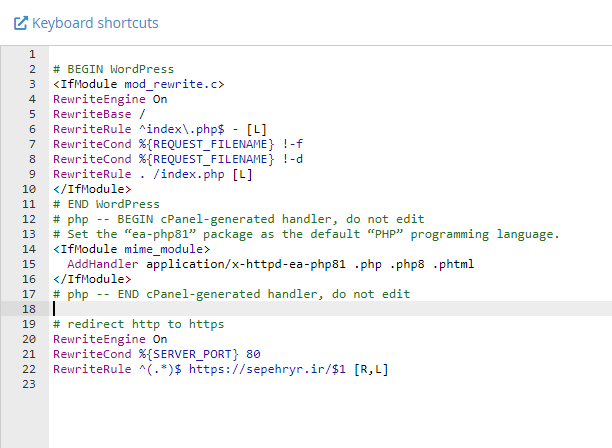The height and width of the screenshot is (448, 612).
Task: Click 'RewriteBase /' directive line
Action: 99,114
